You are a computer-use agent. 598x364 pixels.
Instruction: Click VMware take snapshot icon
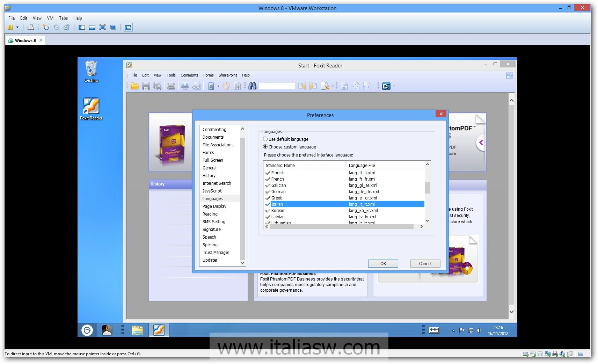[x=46, y=27]
